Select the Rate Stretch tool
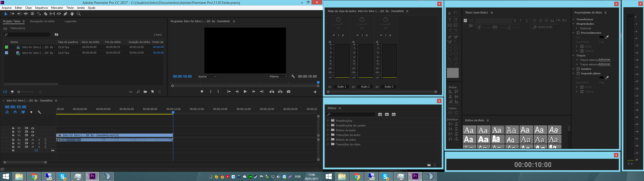This screenshot has width=644, height=181. 39,14
